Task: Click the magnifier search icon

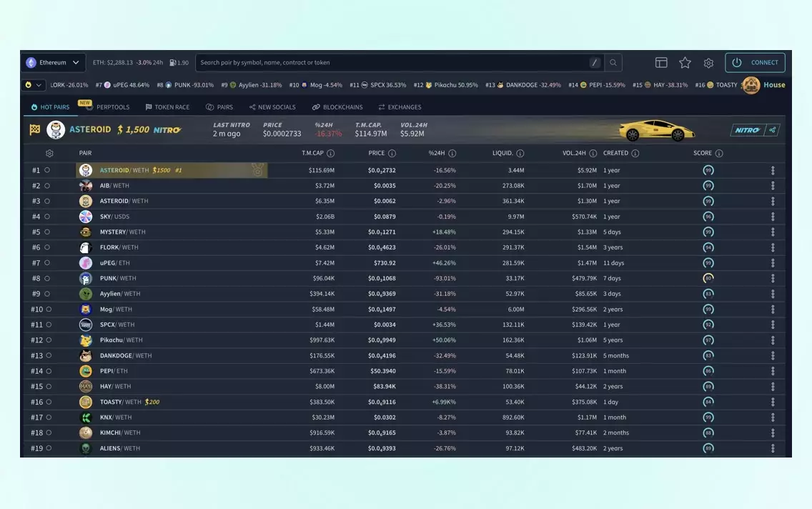Action: (613, 63)
